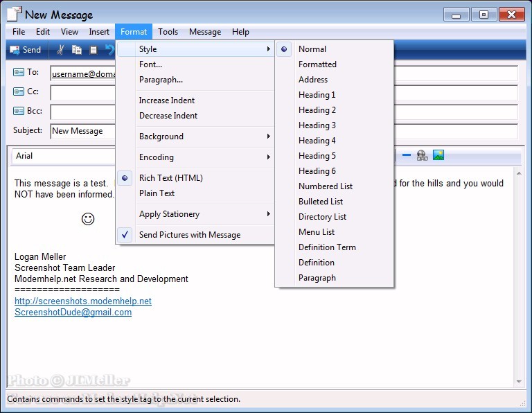This screenshot has height=413, width=532.
Task: Click the Paste clipboard icon
Action: pyautogui.click(x=94, y=50)
